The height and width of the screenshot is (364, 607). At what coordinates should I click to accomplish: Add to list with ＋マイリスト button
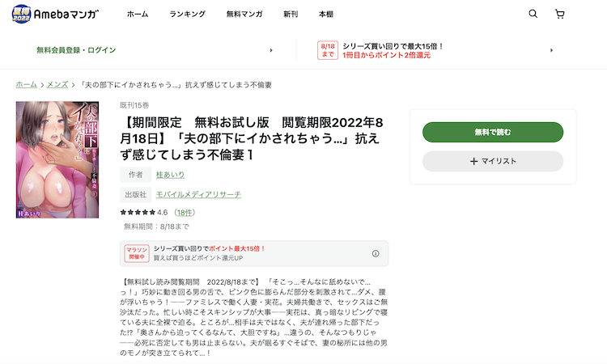[x=493, y=161]
